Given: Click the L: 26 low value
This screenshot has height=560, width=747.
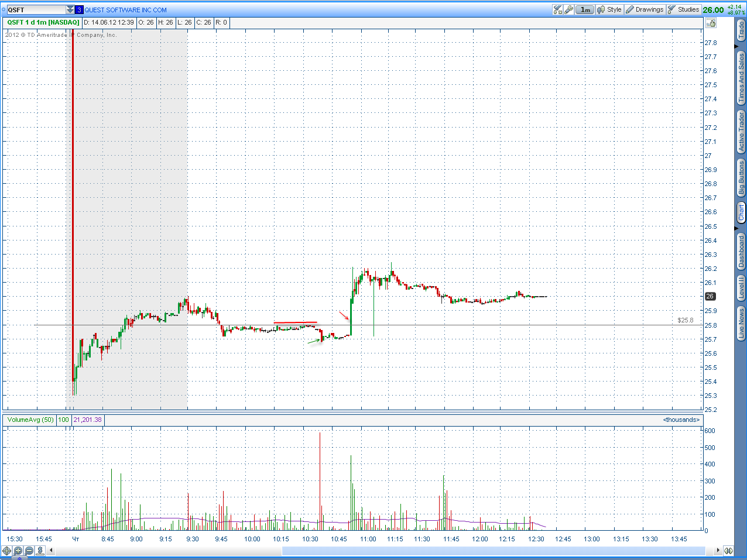Looking at the screenshot, I should click(x=185, y=22).
